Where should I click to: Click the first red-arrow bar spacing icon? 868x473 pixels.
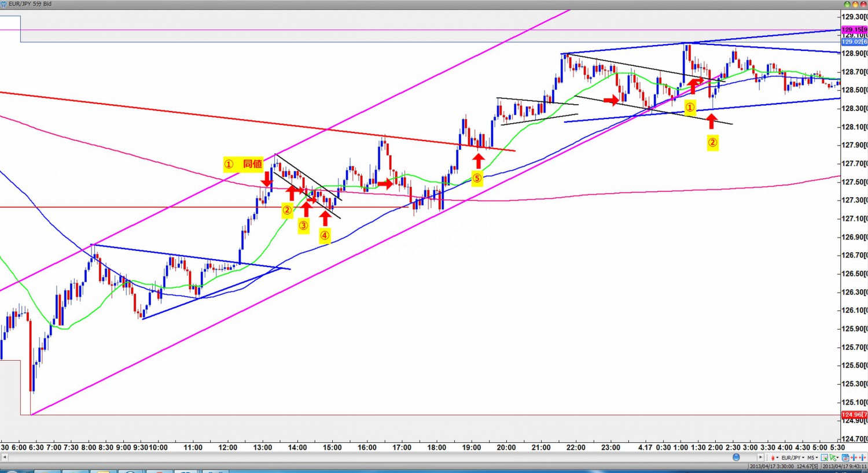pos(854,457)
